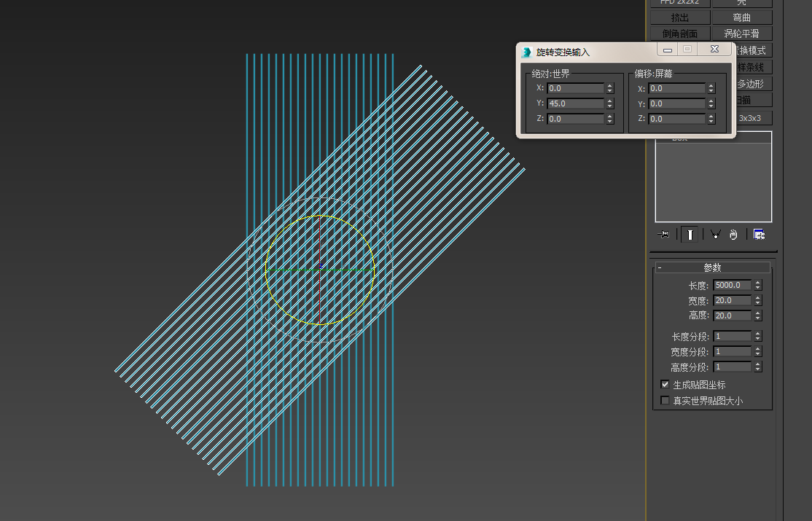812x521 pixels.
Task: Click the offset screen Z spinner arrows
Action: (711, 119)
